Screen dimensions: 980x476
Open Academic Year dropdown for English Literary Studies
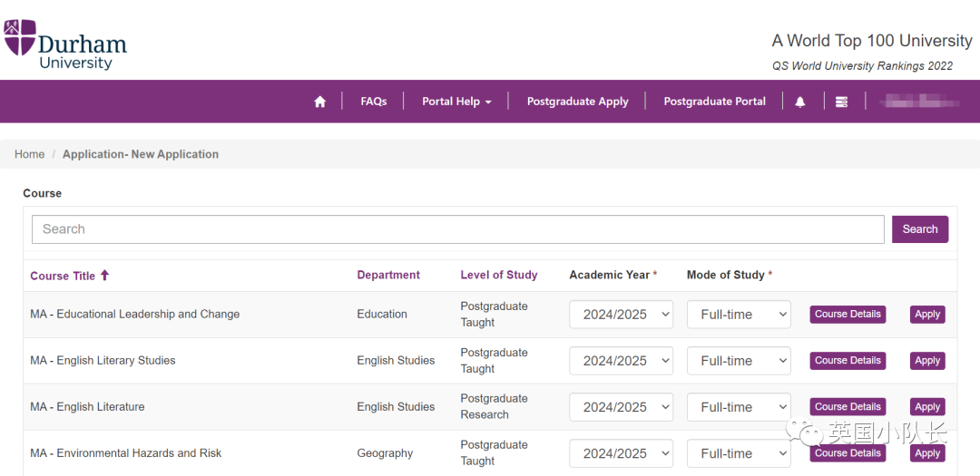pos(622,361)
